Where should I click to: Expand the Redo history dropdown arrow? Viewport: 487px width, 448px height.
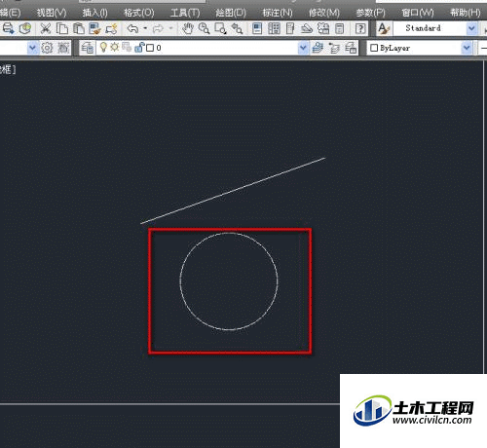point(170,28)
